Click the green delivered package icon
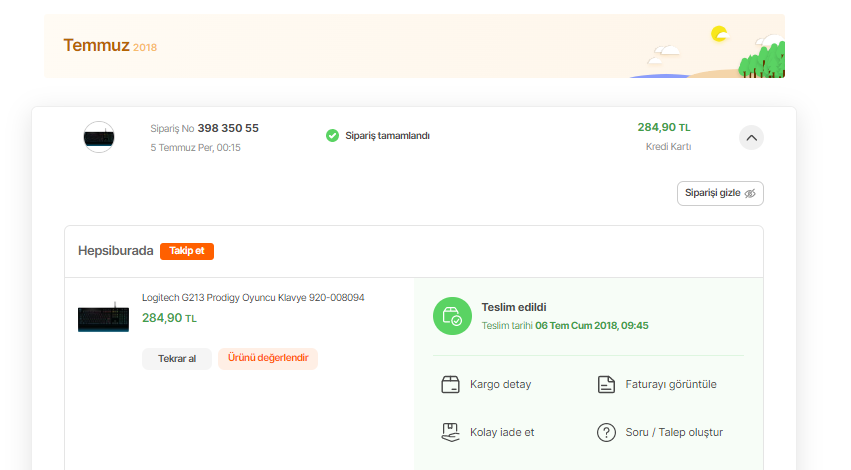The height and width of the screenshot is (470, 851). tap(452, 316)
